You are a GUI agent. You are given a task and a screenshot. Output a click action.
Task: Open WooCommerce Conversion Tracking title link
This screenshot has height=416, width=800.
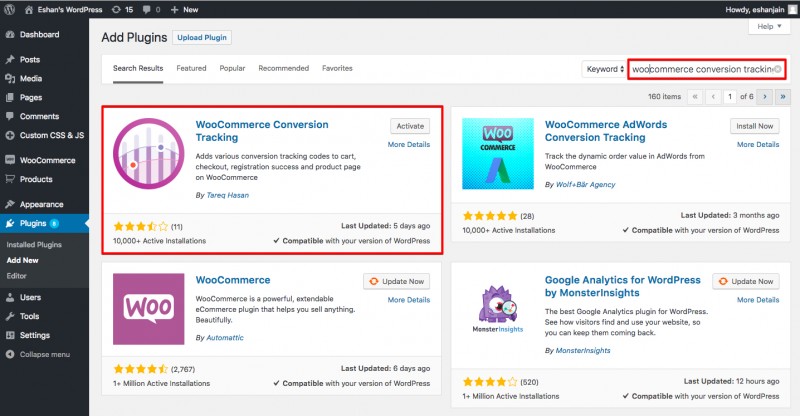click(x=262, y=131)
